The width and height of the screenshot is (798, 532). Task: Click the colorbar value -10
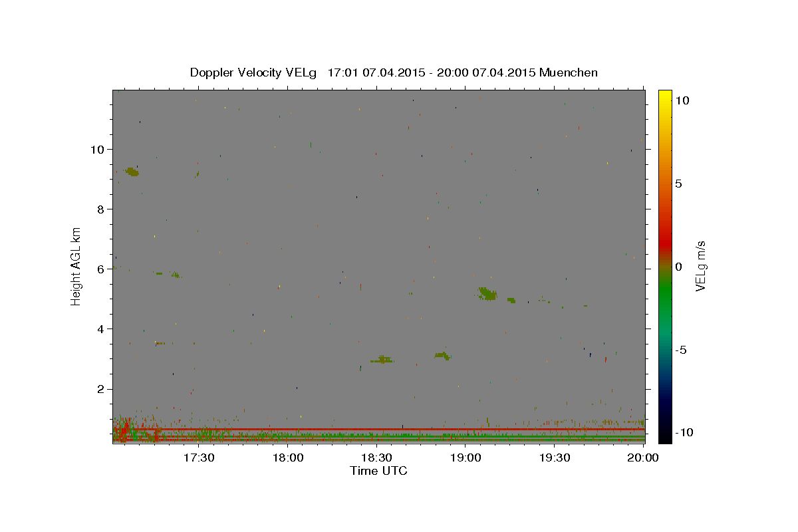tap(684, 432)
